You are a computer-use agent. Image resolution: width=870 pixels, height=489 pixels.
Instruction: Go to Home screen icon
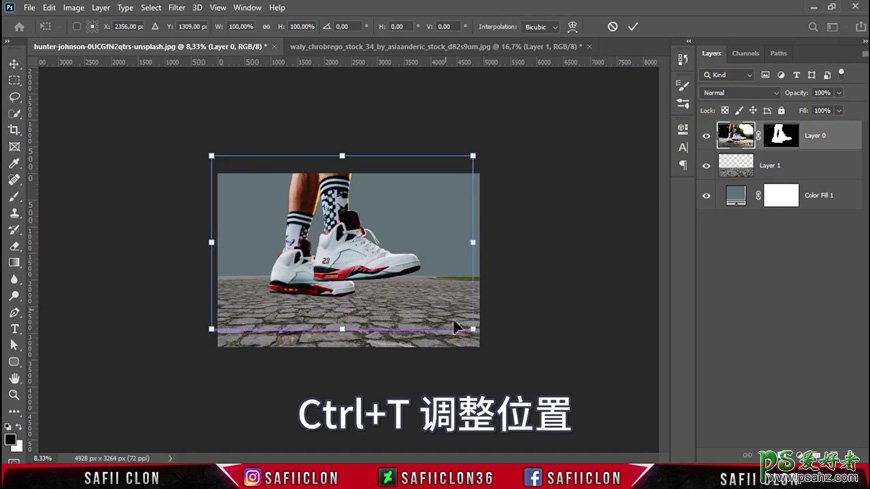point(19,27)
